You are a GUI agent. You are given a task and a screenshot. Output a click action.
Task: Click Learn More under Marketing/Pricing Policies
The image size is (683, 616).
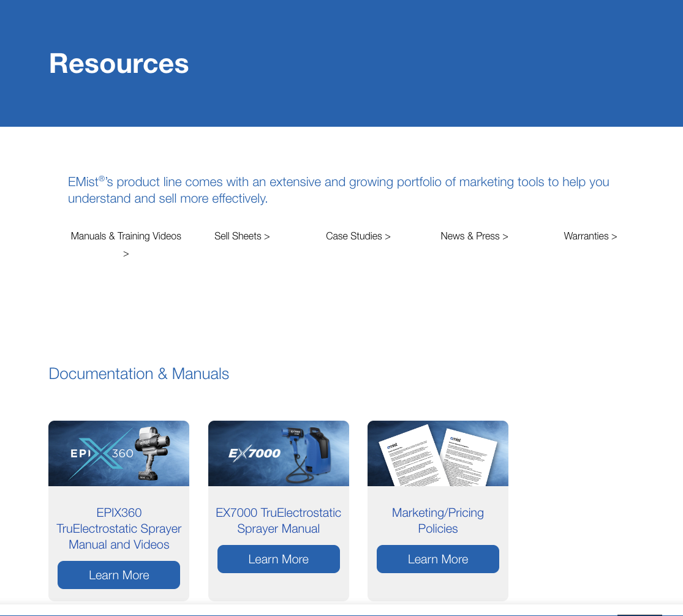[x=437, y=558]
